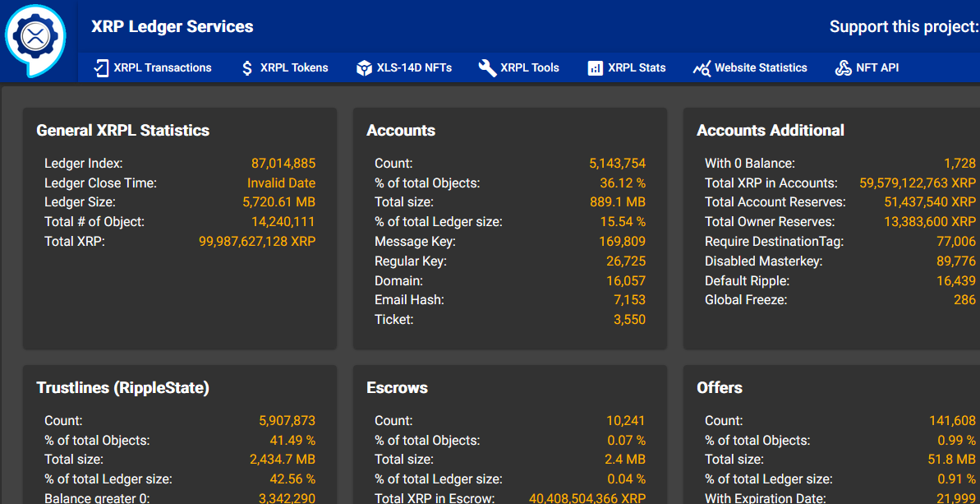Open the XRPL Stats menu item
This screenshot has width=980, height=504.
(637, 68)
